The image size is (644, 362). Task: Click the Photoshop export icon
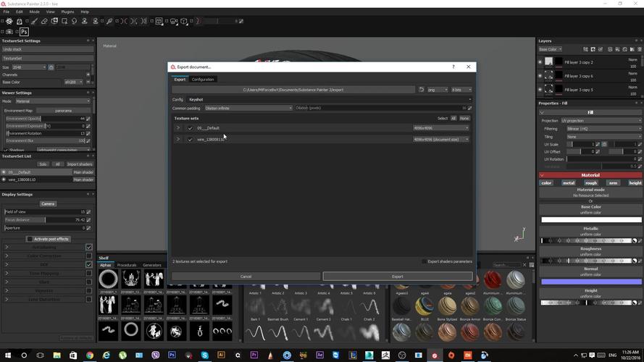pyautogui.click(x=24, y=32)
